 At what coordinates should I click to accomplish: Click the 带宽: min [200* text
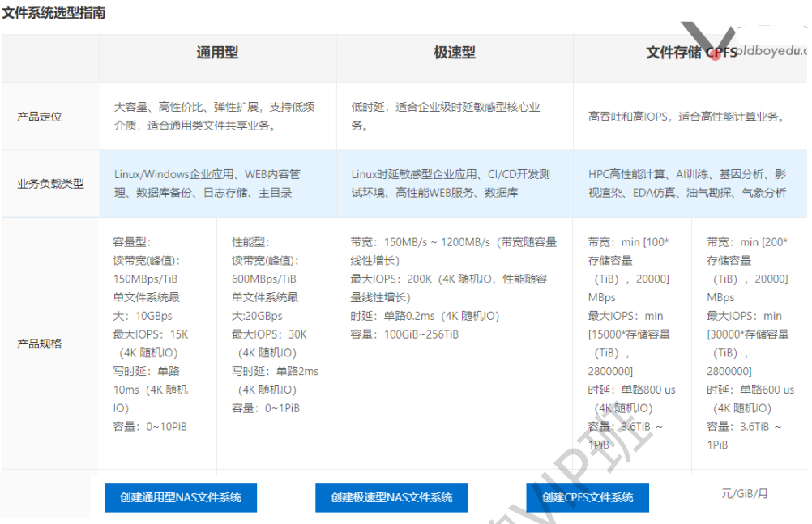[747, 242]
